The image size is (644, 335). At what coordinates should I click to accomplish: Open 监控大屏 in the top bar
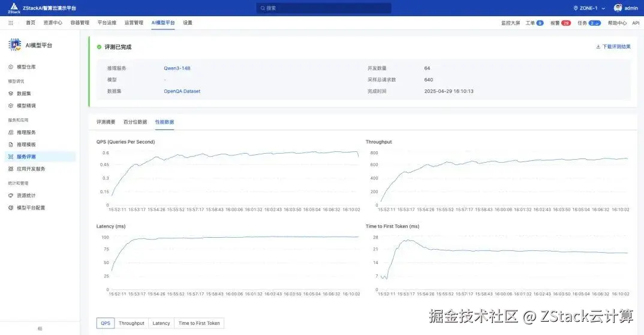(510, 23)
